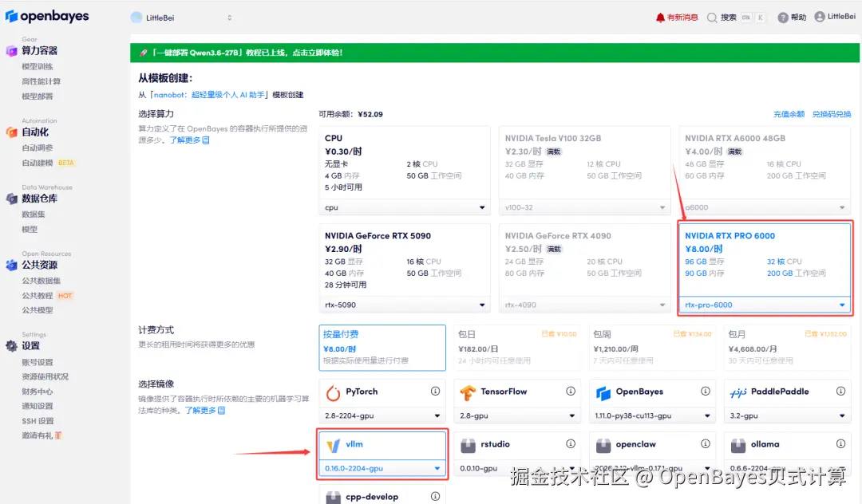Click the 兑换码兑换 link
Viewport: 862px width, 504px height.
(832, 114)
